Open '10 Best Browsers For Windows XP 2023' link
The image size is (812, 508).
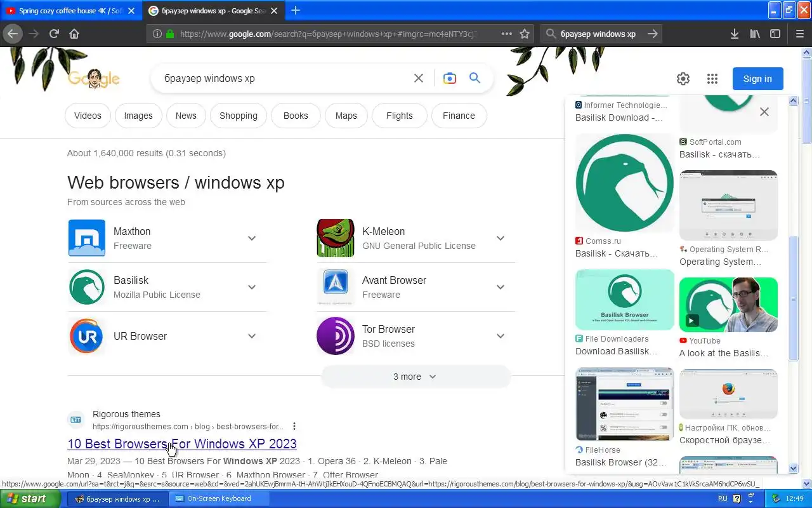point(182,444)
